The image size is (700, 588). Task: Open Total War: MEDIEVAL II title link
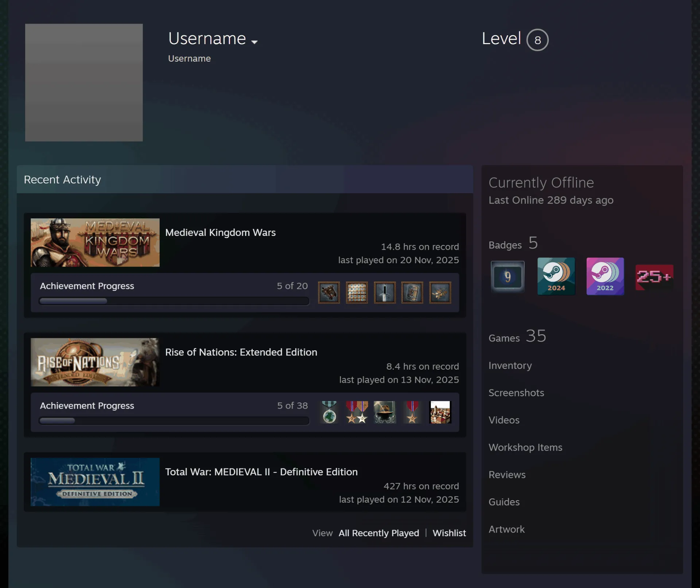coord(261,472)
